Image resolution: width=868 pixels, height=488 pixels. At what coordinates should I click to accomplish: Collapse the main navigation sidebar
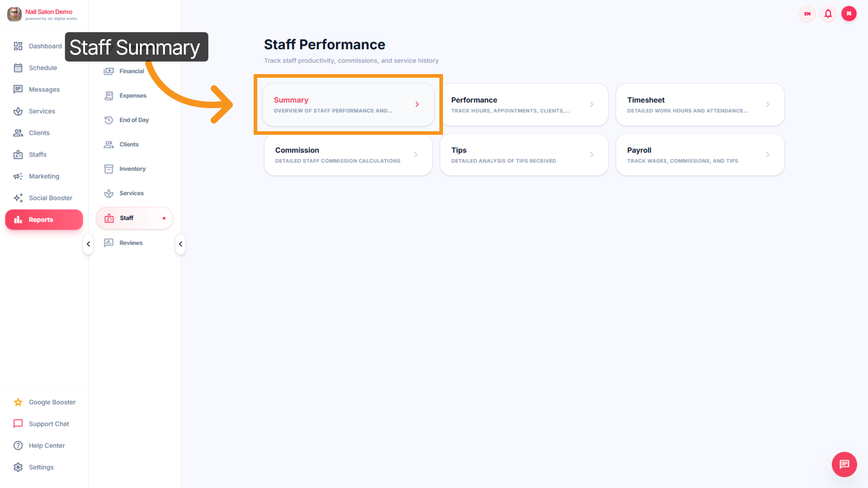(x=88, y=244)
